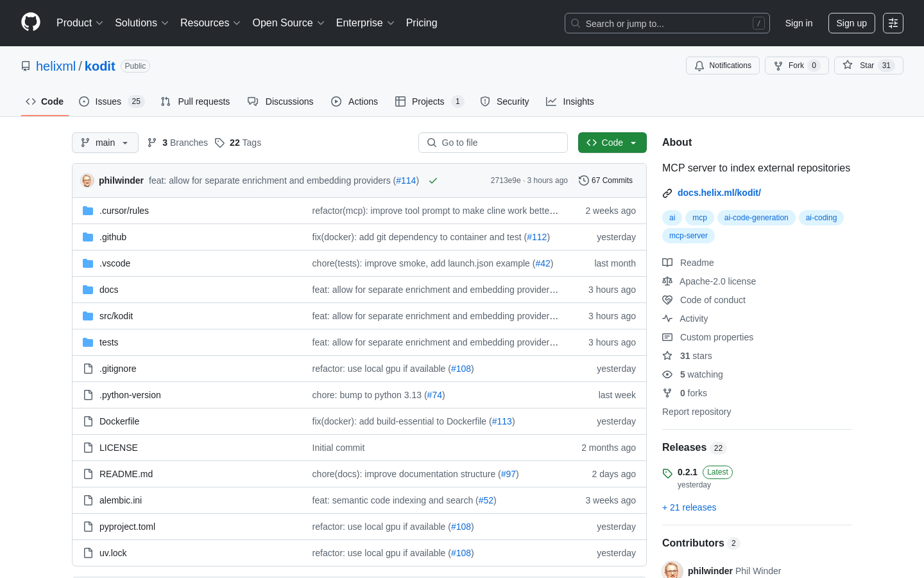Click the ai-code-generation topic tag
The height and width of the screenshot is (578, 924).
(756, 218)
